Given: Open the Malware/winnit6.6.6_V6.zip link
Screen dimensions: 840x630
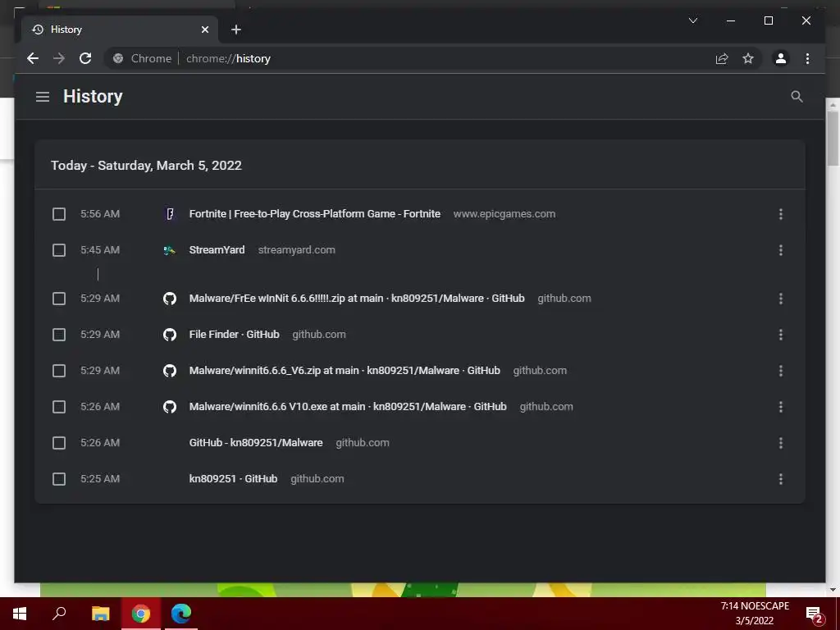Looking at the screenshot, I should coord(345,371).
